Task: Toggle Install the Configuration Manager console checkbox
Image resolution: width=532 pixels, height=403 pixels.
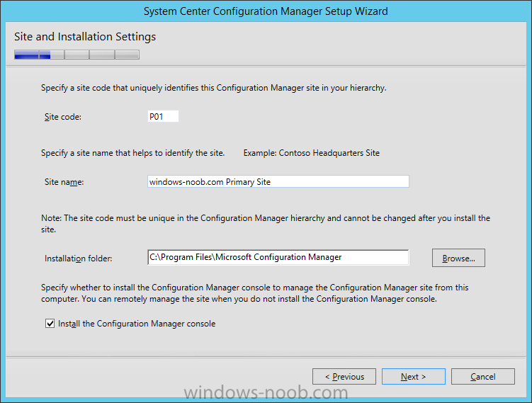Action: (x=50, y=323)
